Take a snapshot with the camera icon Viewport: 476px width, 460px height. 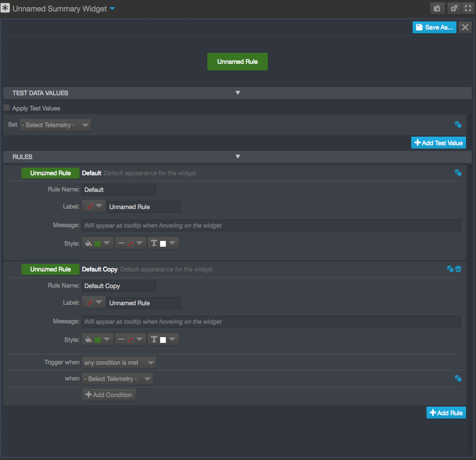(x=437, y=8)
